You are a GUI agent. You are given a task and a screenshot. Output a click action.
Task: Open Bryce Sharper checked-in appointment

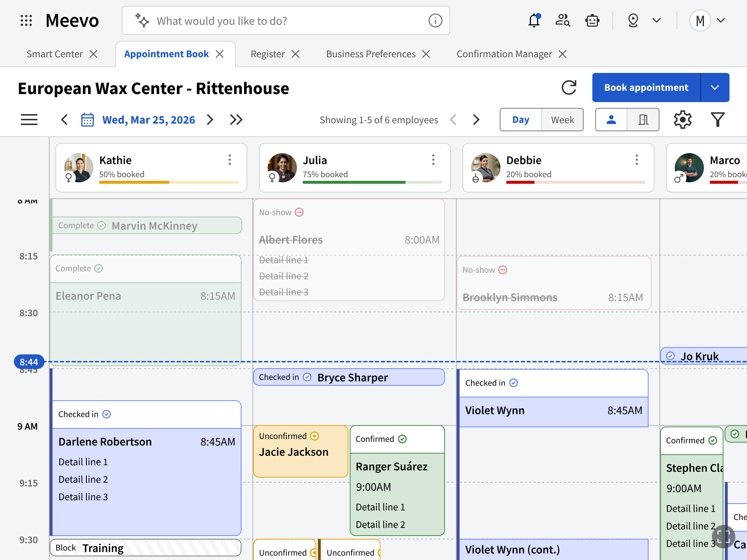pyautogui.click(x=349, y=377)
